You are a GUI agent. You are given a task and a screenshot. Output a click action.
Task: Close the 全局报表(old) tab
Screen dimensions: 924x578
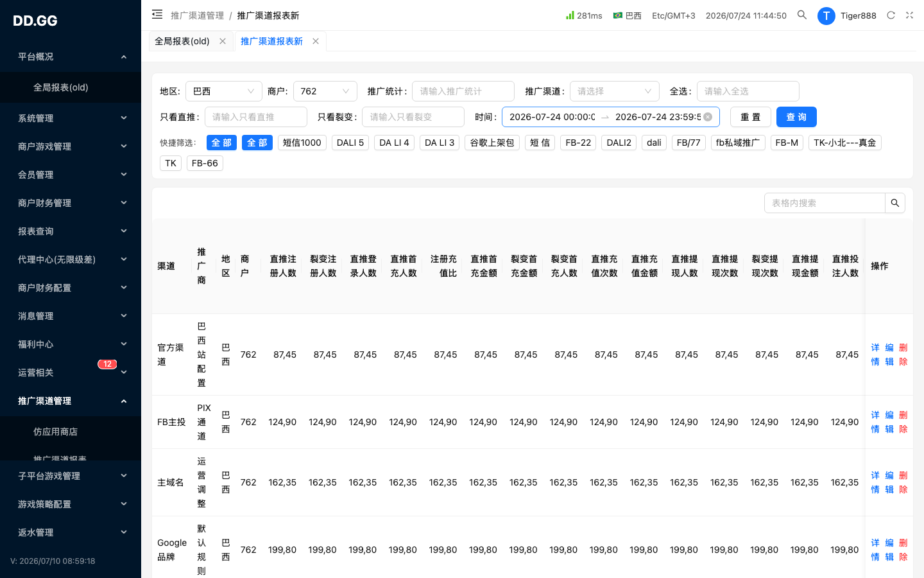point(223,41)
